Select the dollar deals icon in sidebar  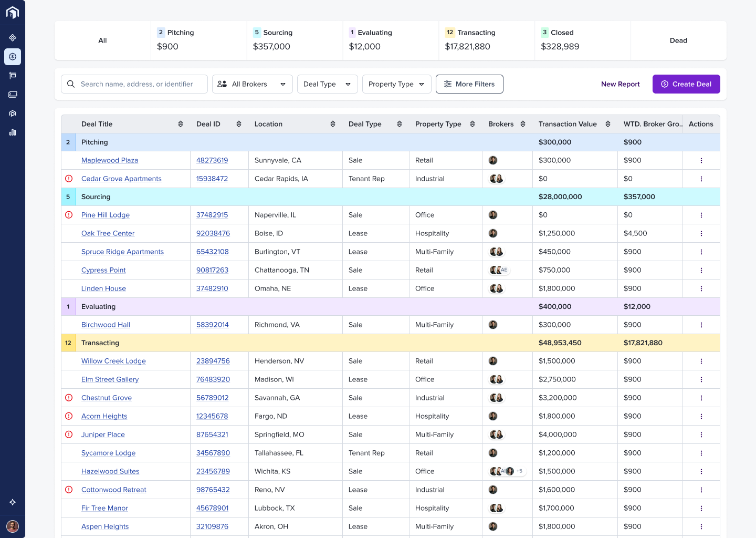[13, 57]
